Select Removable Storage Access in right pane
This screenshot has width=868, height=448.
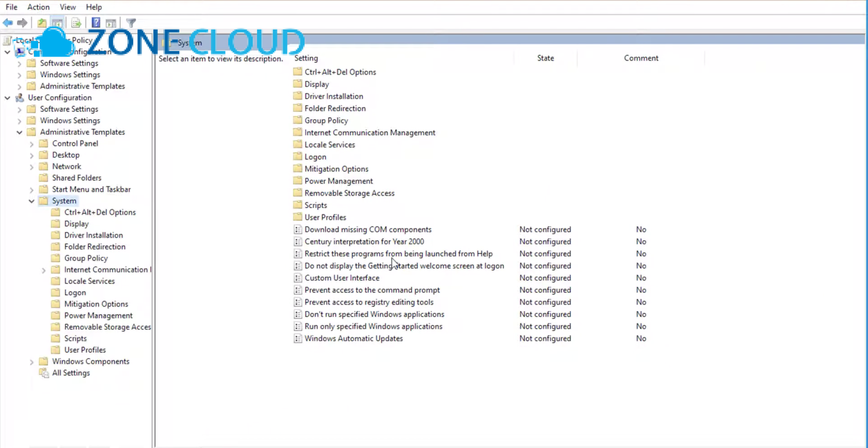[349, 193]
